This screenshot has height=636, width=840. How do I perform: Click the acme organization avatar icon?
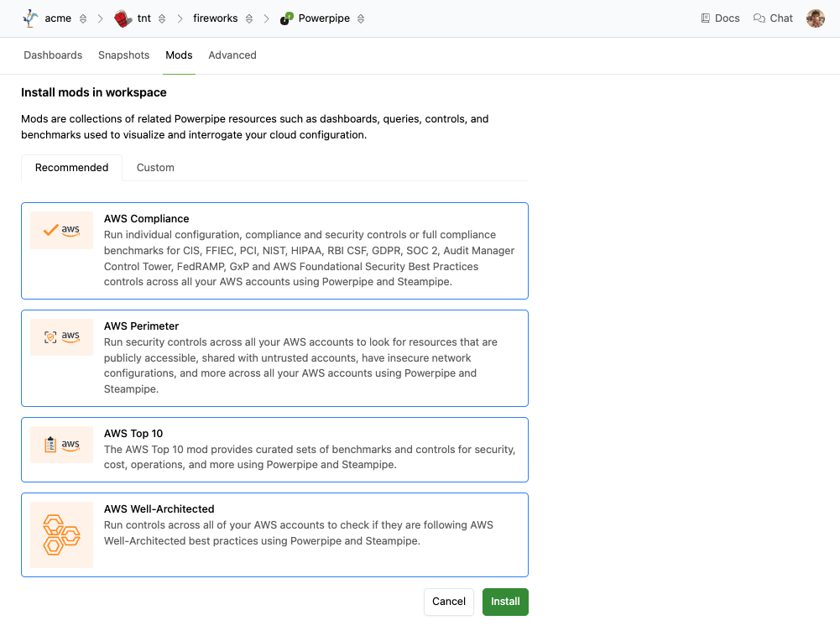[x=30, y=18]
